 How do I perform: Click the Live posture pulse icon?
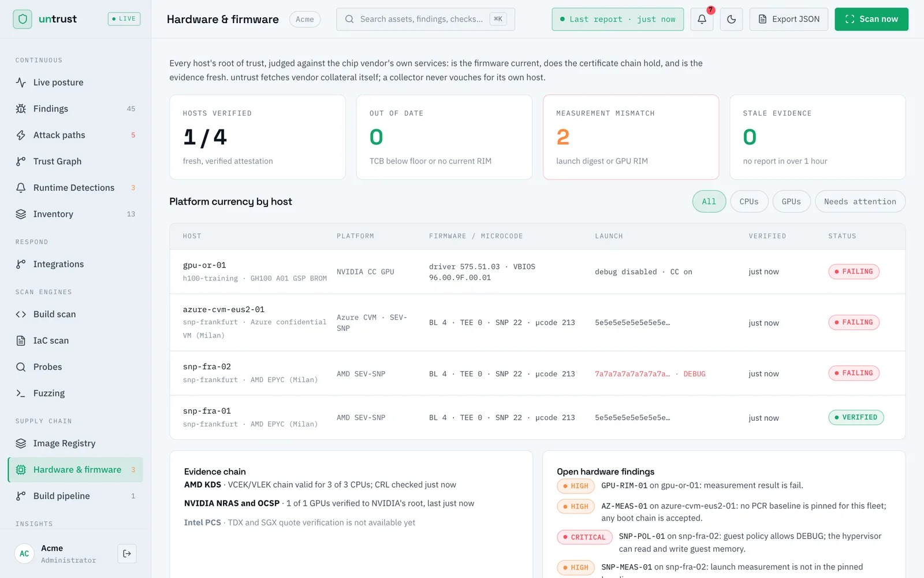(x=21, y=83)
